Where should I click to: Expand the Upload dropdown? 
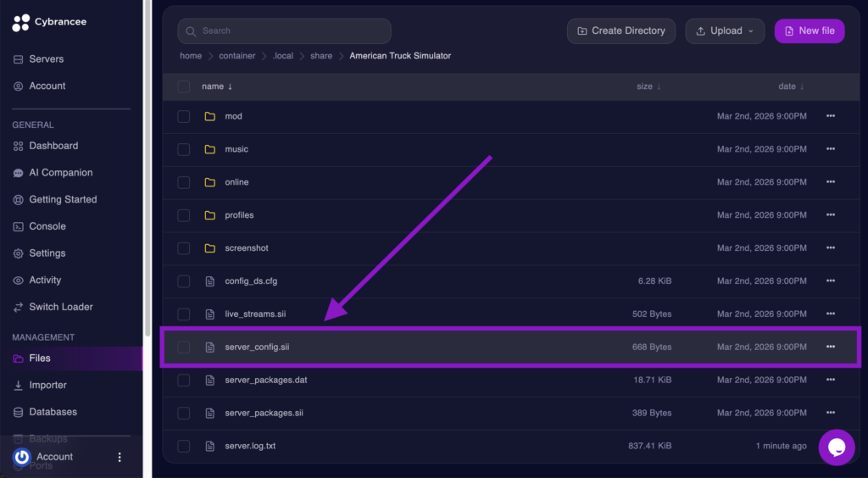pyautogui.click(x=725, y=31)
